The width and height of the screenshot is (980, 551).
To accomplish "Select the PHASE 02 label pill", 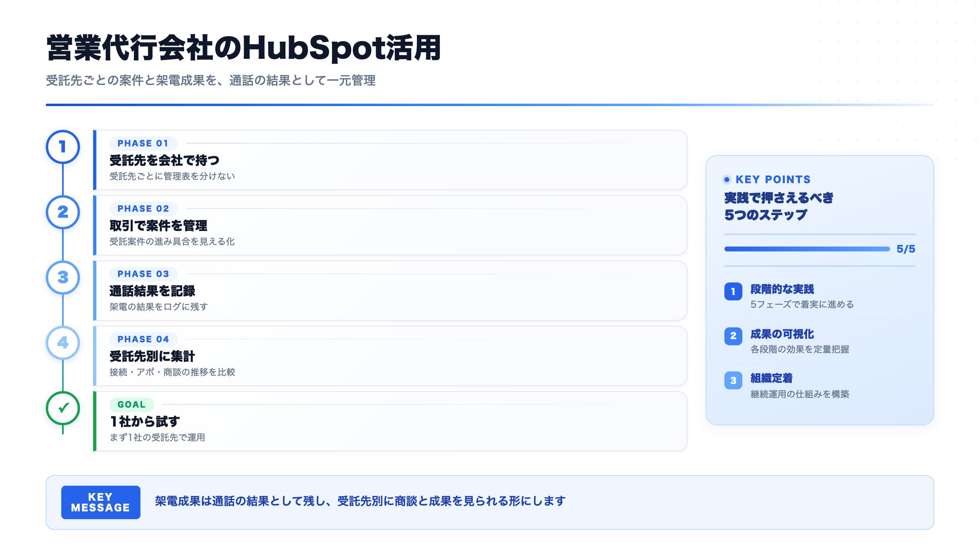I will (x=143, y=209).
